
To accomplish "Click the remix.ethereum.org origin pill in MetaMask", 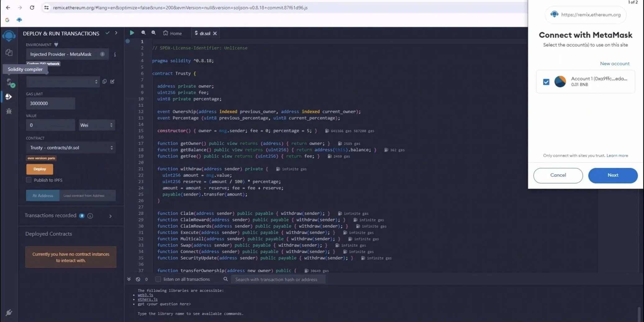I will 586,15.
